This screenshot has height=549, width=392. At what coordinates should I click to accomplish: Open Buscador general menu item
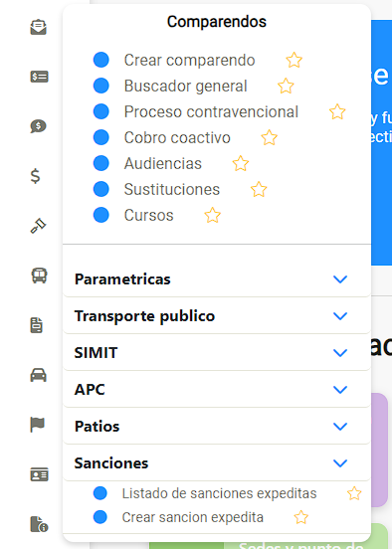pos(186,87)
